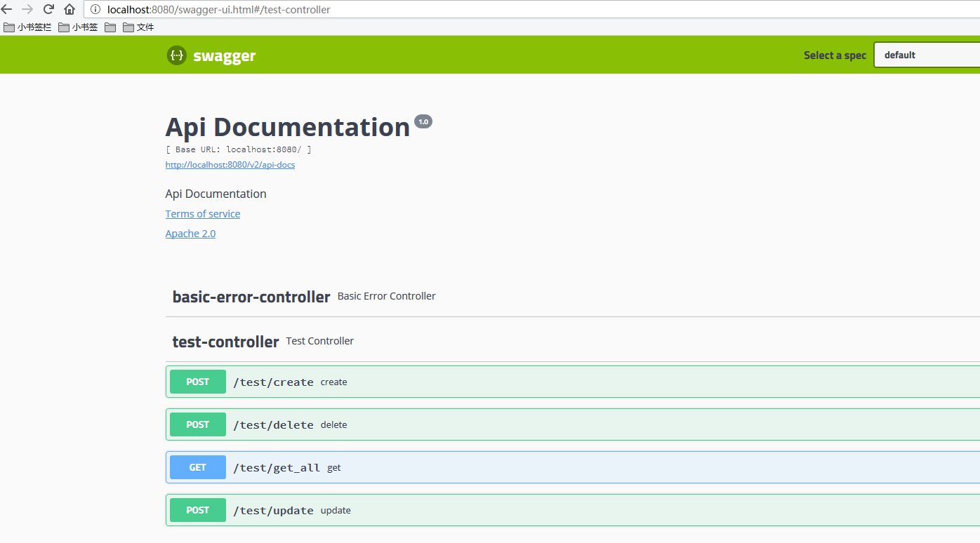980x543 pixels.
Task: Expand the GET /test/get_all operation
Action: [276, 468]
